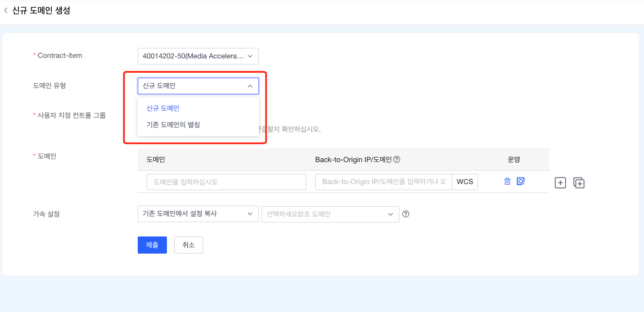The width and height of the screenshot is (644, 312).
Task: Click the blue magnifier detect icon in 운영 column
Action: [520, 181]
